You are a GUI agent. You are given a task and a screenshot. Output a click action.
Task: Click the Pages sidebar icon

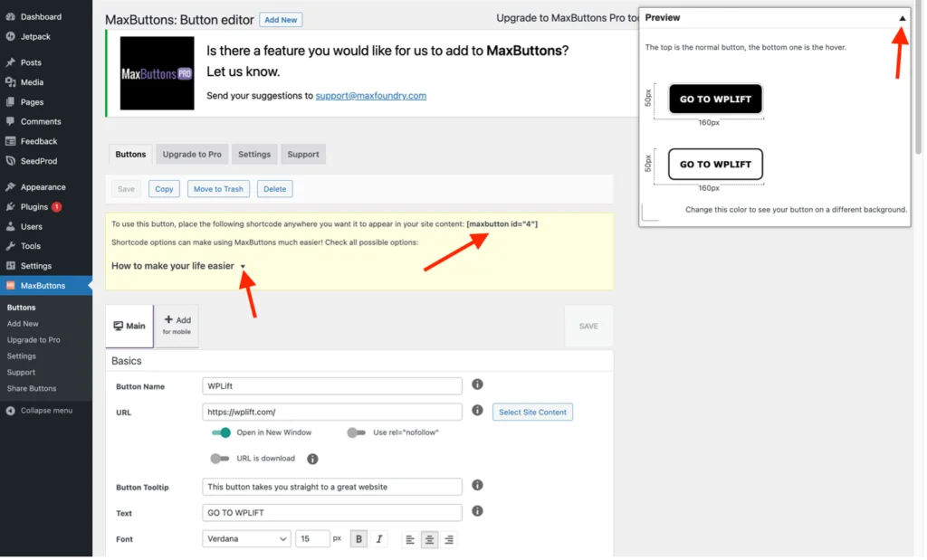11,101
